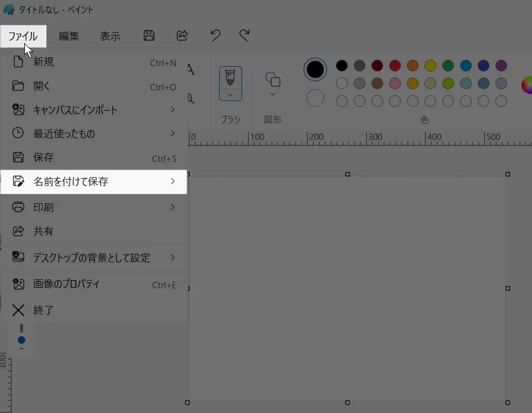Choose 新規 from the File menu
The height and width of the screenshot is (413, 532).
(94, 62)
